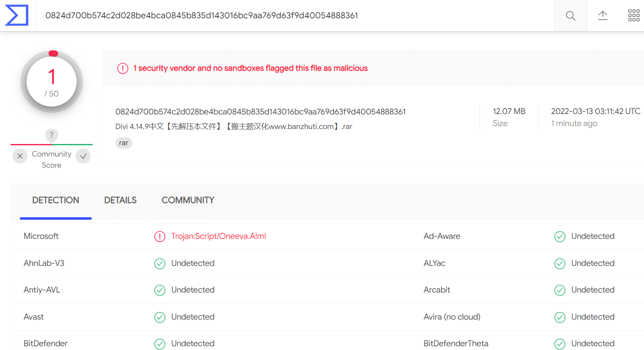The image size is (644, 350).
Task: Open the apps grid menu
Action: point(634,16)
